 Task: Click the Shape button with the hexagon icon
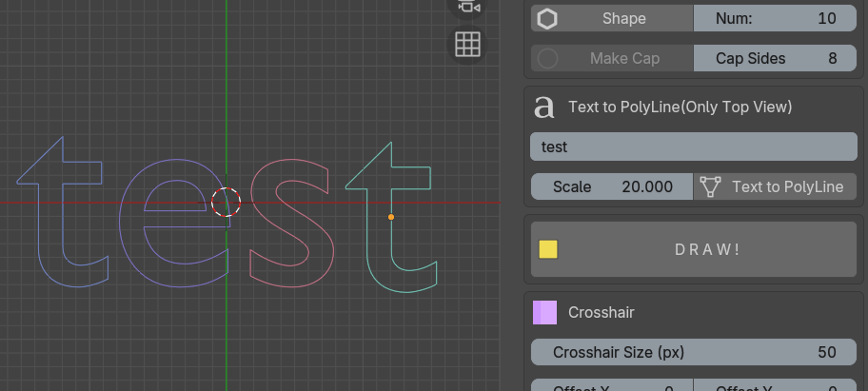pos(612,18)
